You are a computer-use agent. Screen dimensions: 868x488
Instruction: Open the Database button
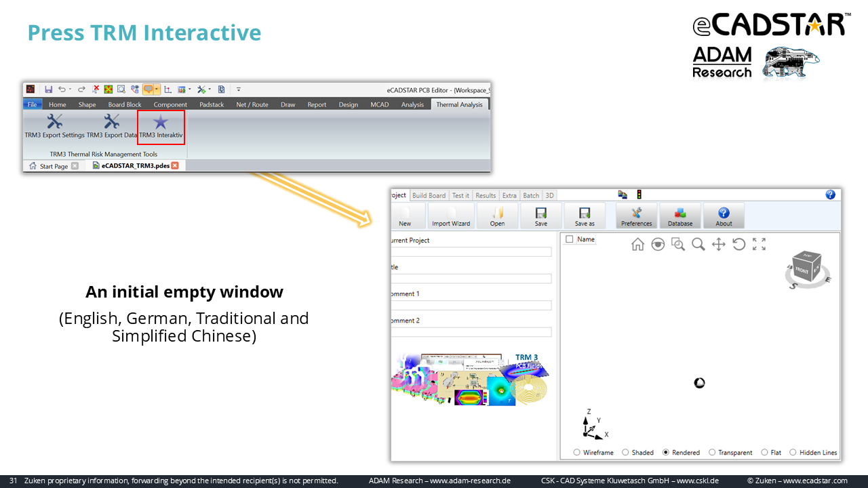[x=680, y=216]
